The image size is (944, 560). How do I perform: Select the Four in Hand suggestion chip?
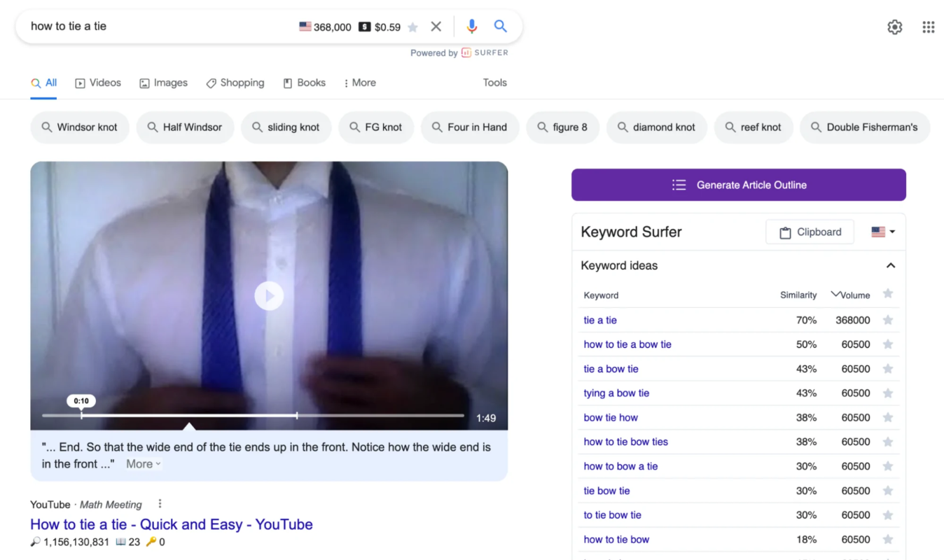470,127
